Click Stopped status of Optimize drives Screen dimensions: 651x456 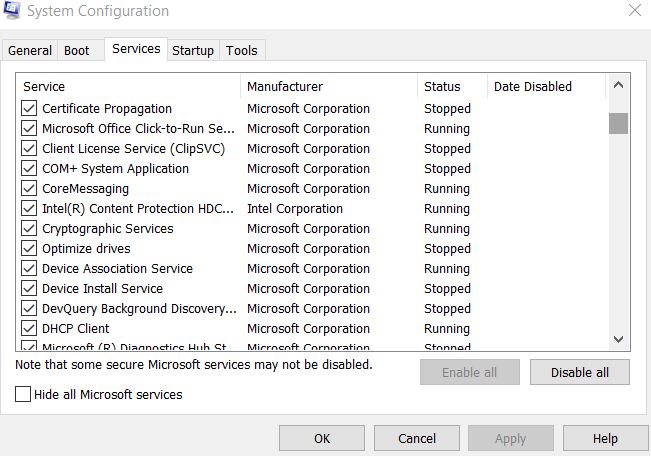(447, 249)
